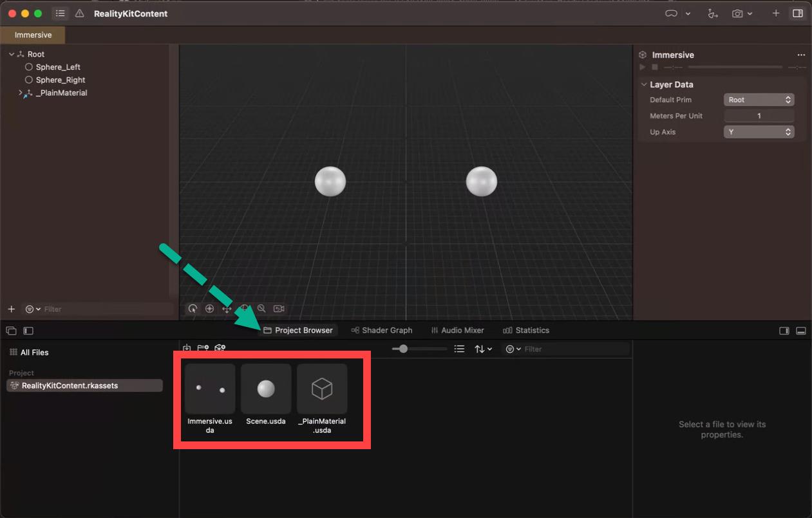Collapse the Root node in hierarchy
The image size is (812, 518).
[x=12, y=55]
